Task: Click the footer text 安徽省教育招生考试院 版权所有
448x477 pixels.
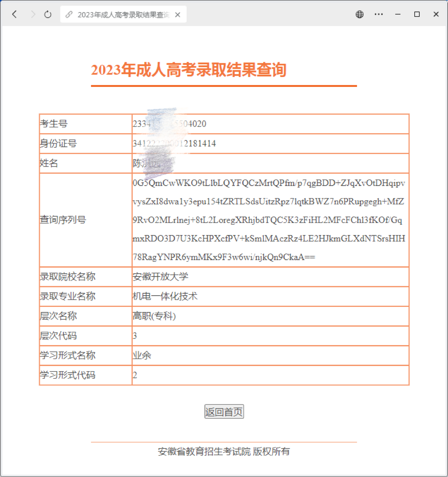Action: point(224,451)
